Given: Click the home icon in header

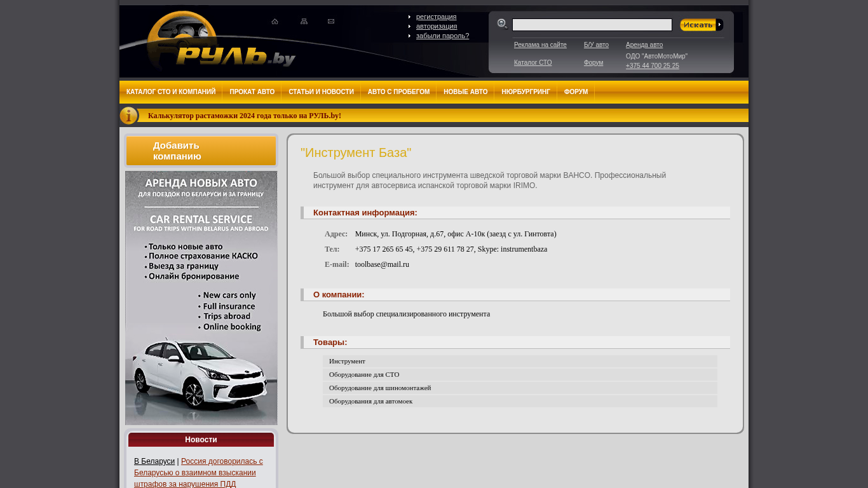Looking at the screenshot, I should (275, 22).
